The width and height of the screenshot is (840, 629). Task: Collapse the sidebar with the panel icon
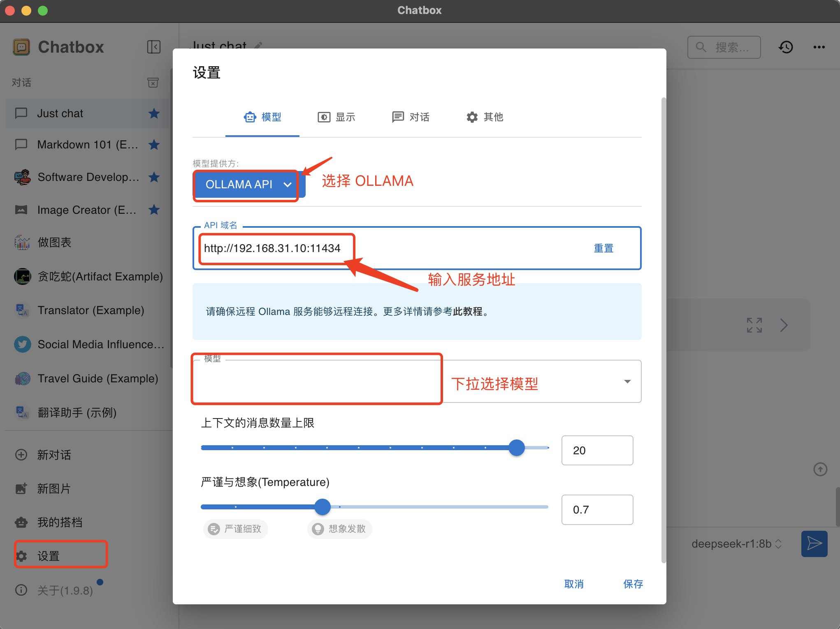pyautogui.click(x=154, y=47)
